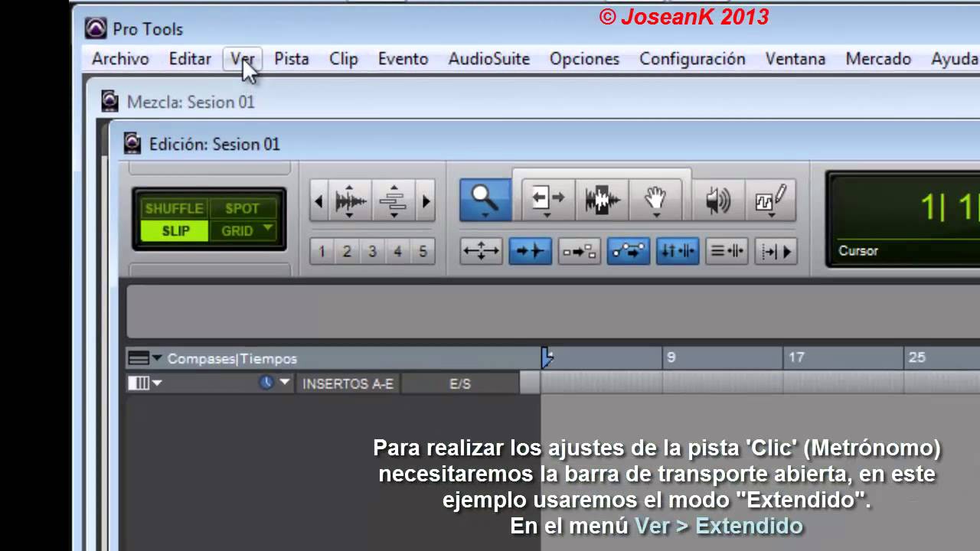The image size is (980, 551).
Task: Toggle Insertion Follows Playback button
Action: click(775, 251)
